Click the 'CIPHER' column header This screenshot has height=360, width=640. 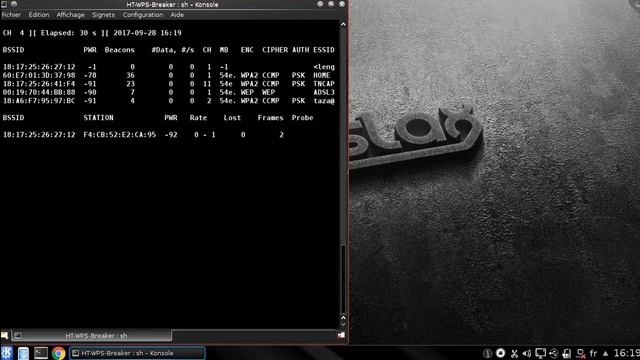[x=275, y=50]
